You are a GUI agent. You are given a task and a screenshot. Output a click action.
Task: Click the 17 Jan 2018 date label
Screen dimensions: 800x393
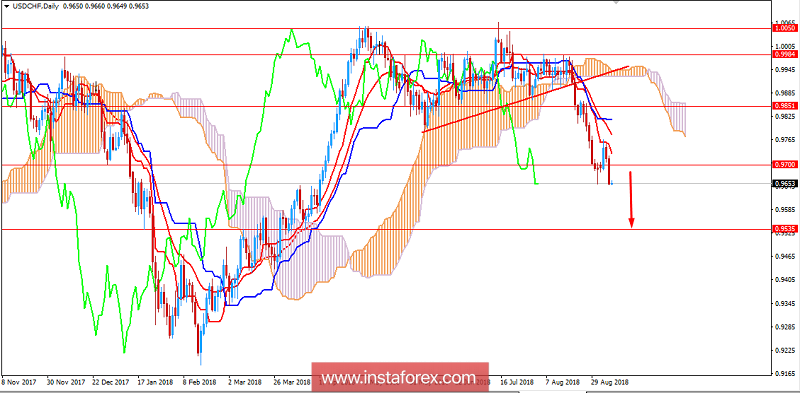(156, 382)
